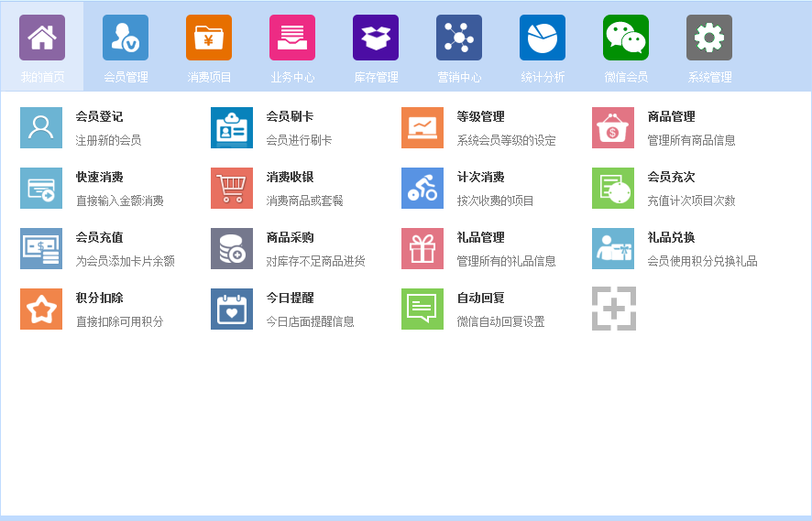Select the 微信会员 tab label
Image resolution: width=812 pixels, height=521 pixels.
point(626,77)
